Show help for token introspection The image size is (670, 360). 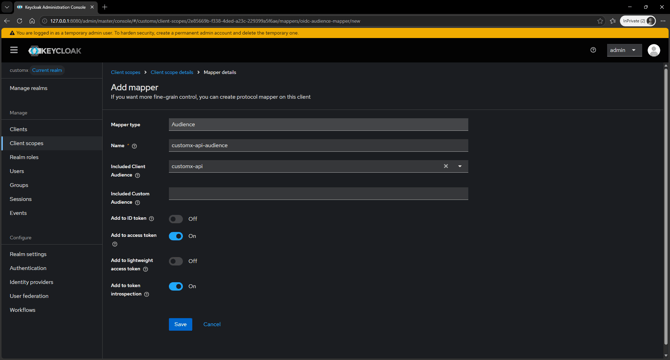pos(147,295)
